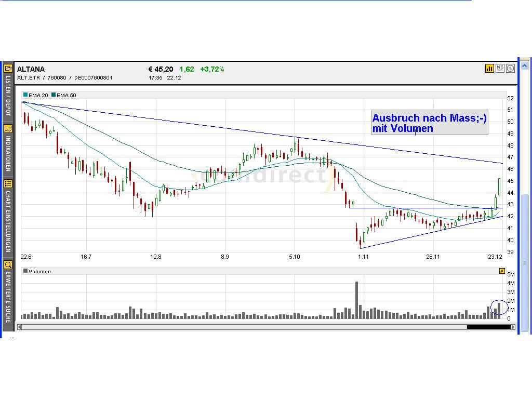Screen dimensions: 532x399
Task: Click the chart scrollbar right arrow
Action: [x=513, y=327]
